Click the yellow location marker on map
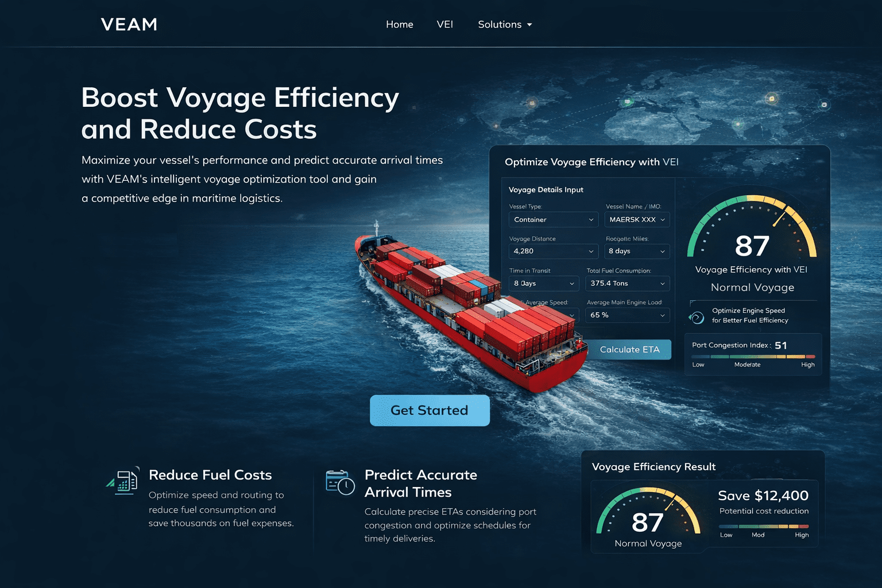The height and width of the screenshot is (588, 882). coord(772,99)
